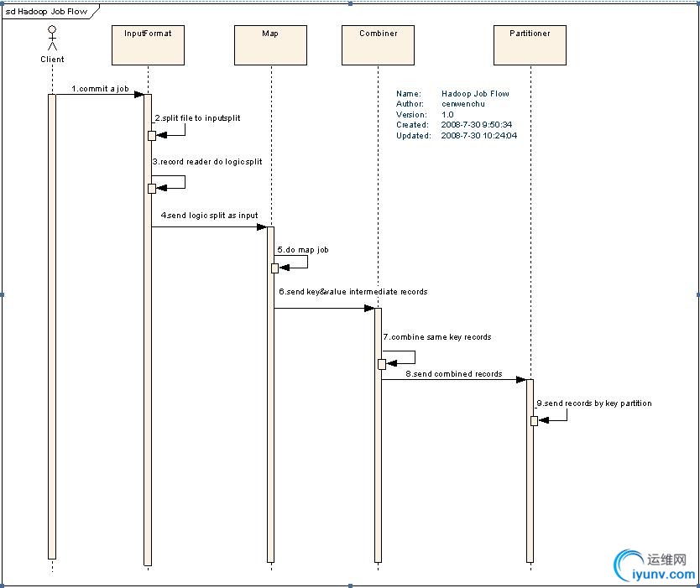Image resolution: width=700 pixels, height=588 pixels.
Task: Click the '3.record reader do logicsplit' label
Action: [x=207, y=162]
